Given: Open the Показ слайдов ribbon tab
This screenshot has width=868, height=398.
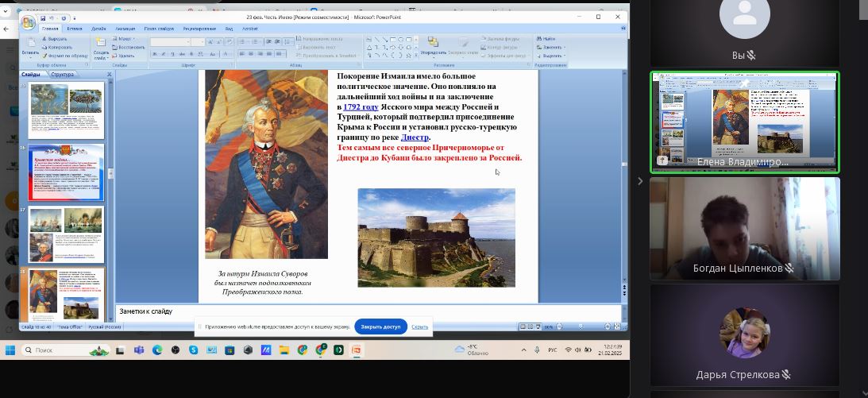Looking at the screenshot, I should 160,29.
